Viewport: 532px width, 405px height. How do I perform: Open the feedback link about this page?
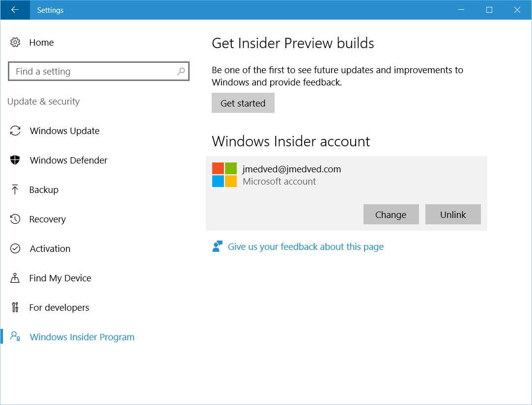(305, 247)
